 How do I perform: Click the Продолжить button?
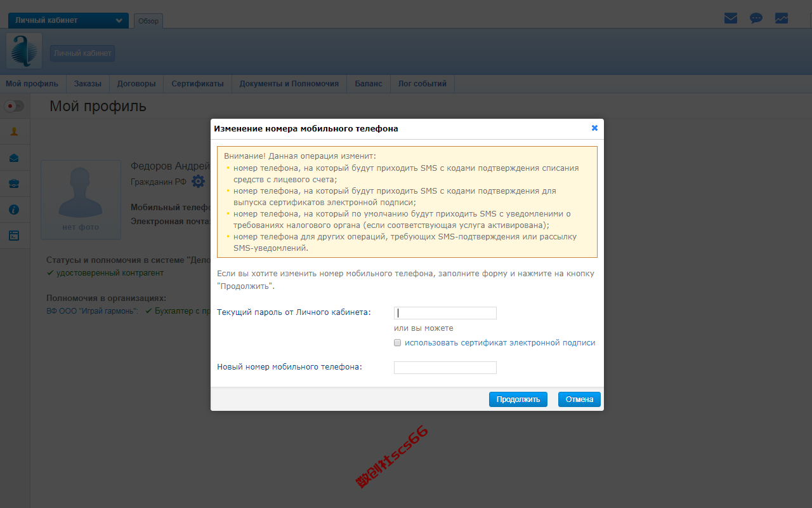point(518,399)
